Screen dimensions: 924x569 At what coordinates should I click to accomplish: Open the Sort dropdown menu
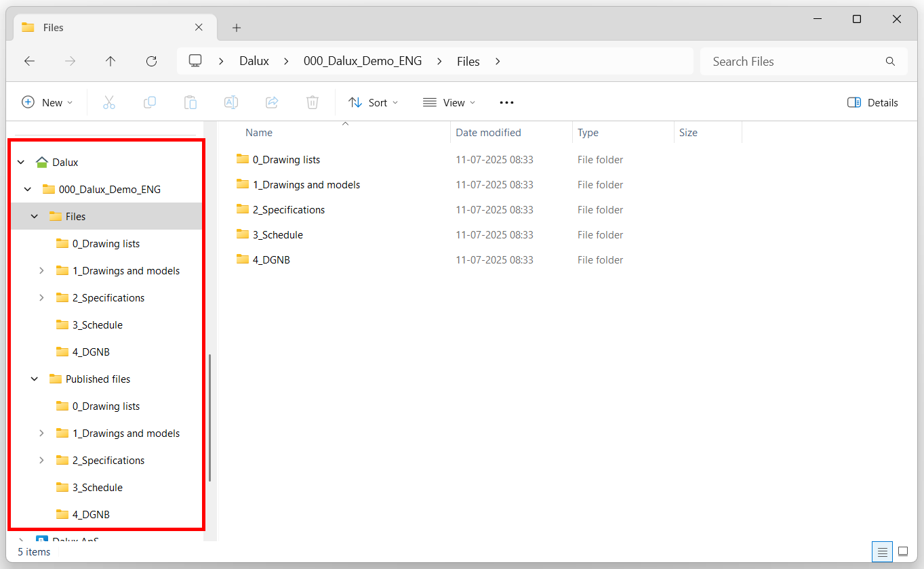click(373, 102)
